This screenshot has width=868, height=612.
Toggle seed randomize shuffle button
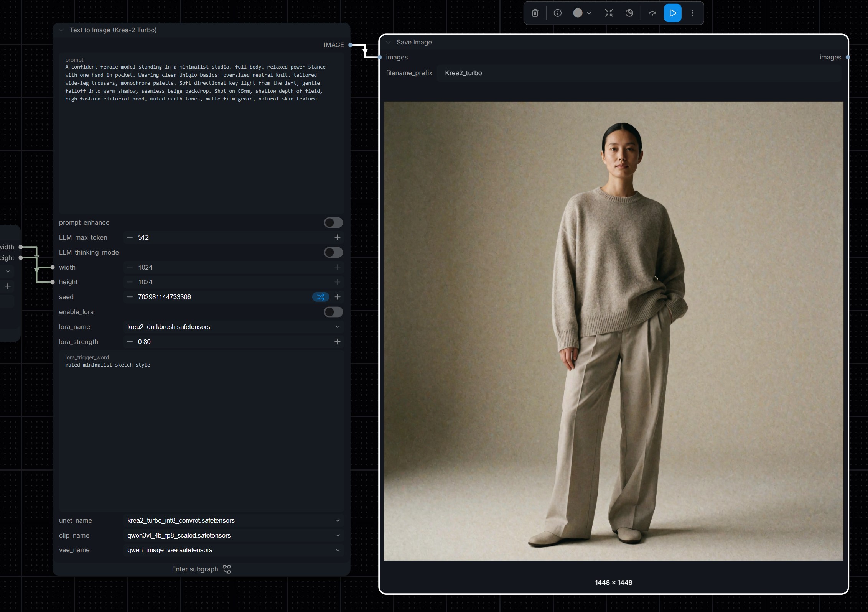321,297
